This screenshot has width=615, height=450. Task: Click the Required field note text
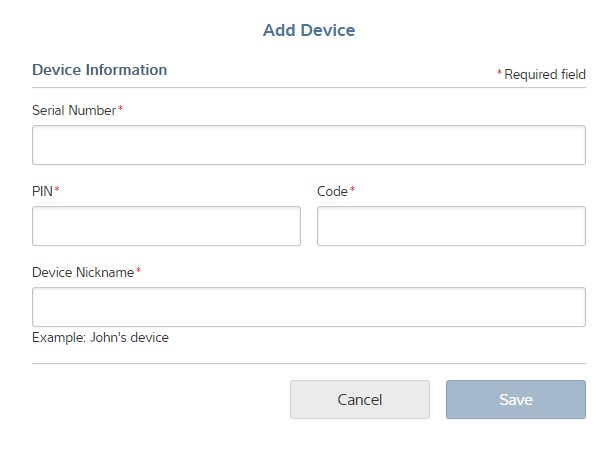pos(545,75)
